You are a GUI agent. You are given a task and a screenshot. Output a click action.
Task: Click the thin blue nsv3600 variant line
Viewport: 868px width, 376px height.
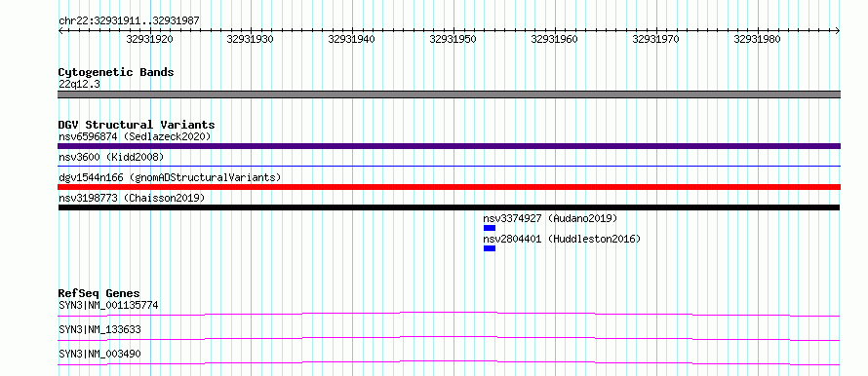[x=449, y=166]
